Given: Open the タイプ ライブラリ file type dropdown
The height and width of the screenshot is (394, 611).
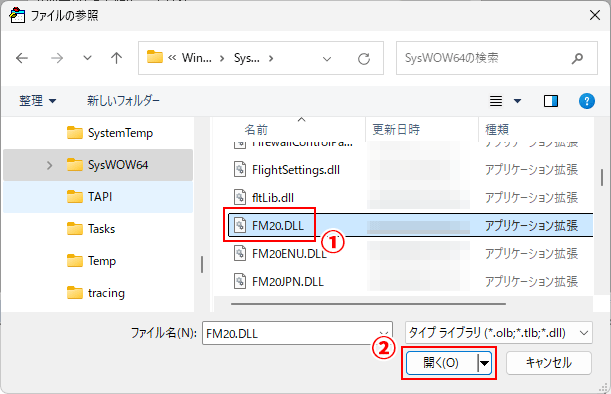Looking at the screenshot, I should coord(499,333).
